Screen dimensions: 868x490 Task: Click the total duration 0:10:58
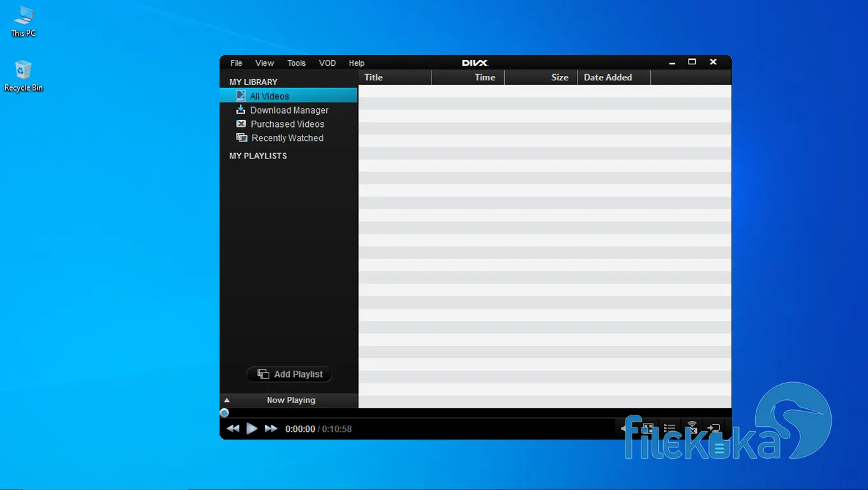[x=337, y=429]
